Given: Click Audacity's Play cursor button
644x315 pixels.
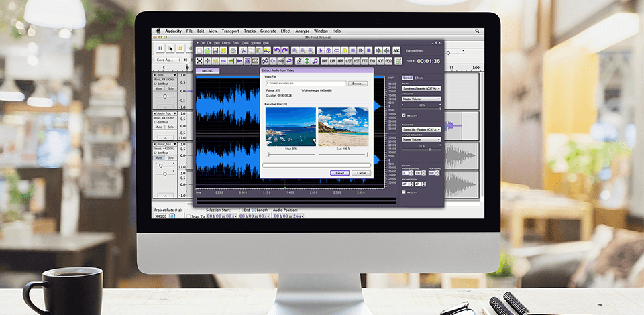Looking at the screenshot, I should (x=170, y=48).
